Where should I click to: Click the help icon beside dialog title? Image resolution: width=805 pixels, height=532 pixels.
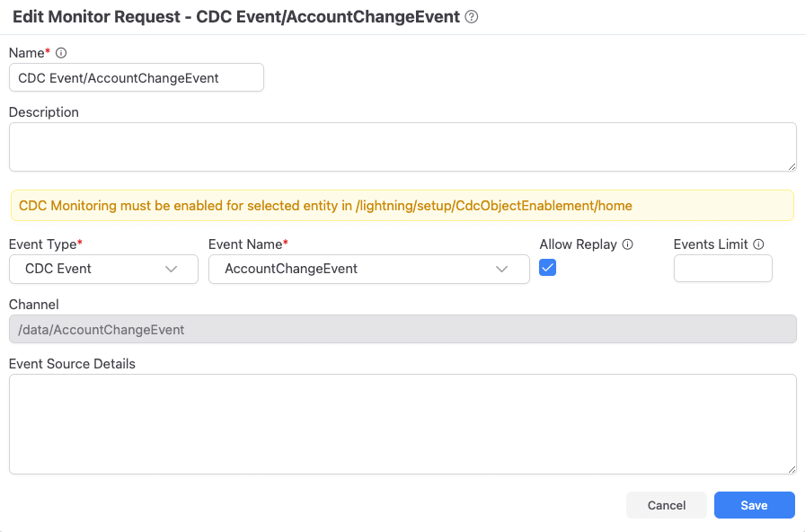click(x=472, y=17)
